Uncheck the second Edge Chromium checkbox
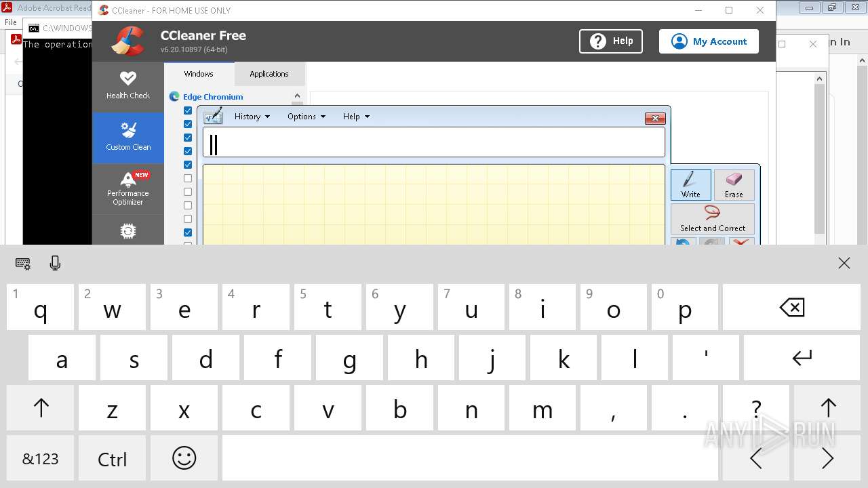This screenshot has height=488, width=868. [x=188, y=124]
